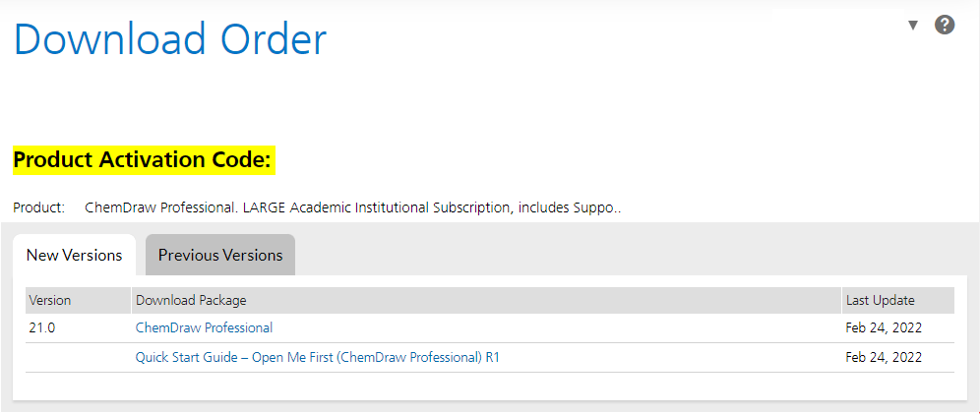Image resolution: width=980 pixels, height=414 pixels.
Task: Select the Download Package column header
Action: [486, 300]
